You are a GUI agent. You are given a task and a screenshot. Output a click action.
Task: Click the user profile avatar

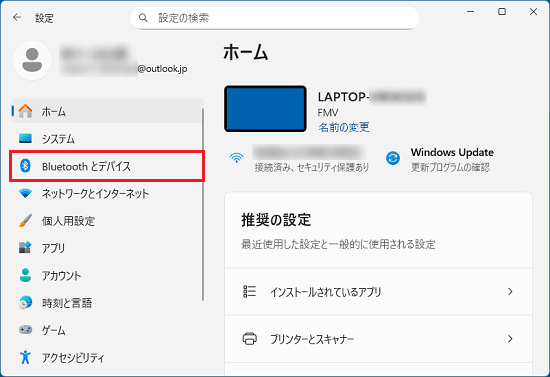click(32, 60)
